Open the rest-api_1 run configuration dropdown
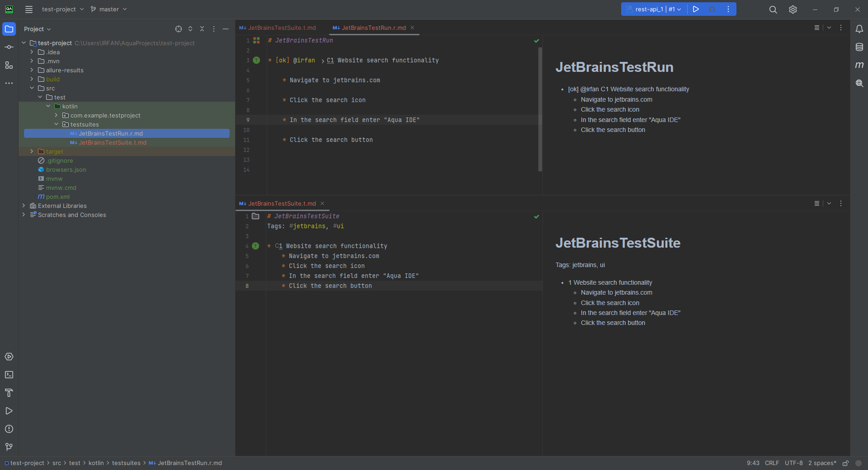 pyautogui.click(x=654, y=9)
